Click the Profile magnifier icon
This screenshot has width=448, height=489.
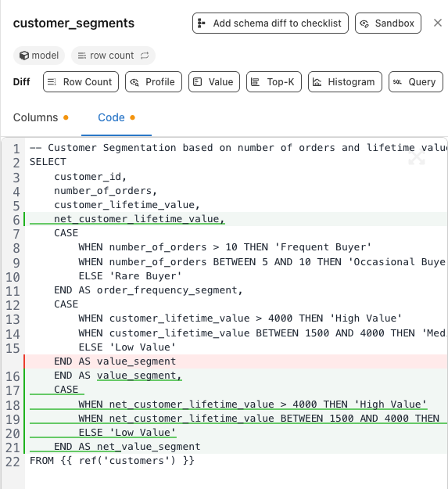click(x=134, y=82)
